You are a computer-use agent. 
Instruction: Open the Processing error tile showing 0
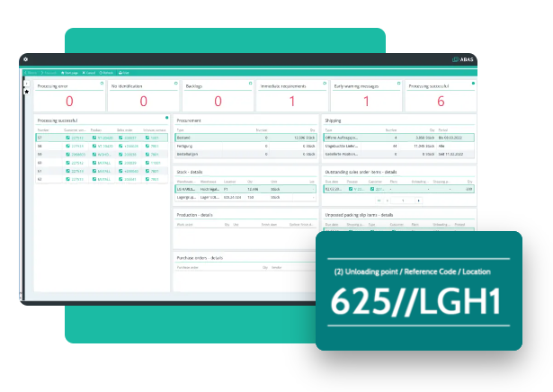tap(69, 96)
